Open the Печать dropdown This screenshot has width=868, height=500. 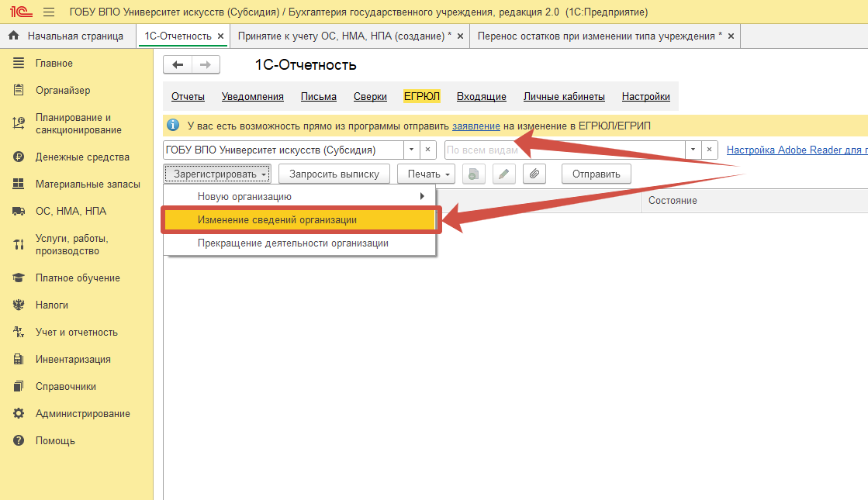click(427, 174)
